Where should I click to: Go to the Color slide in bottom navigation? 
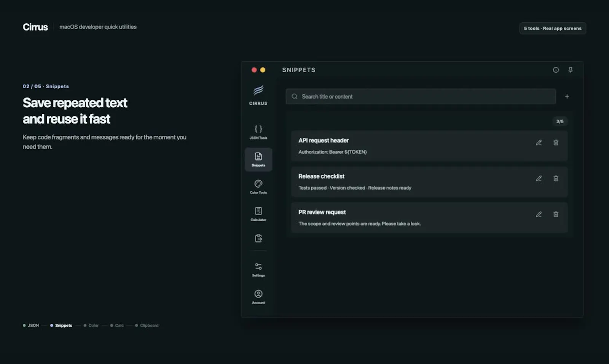tap(91, 326)
